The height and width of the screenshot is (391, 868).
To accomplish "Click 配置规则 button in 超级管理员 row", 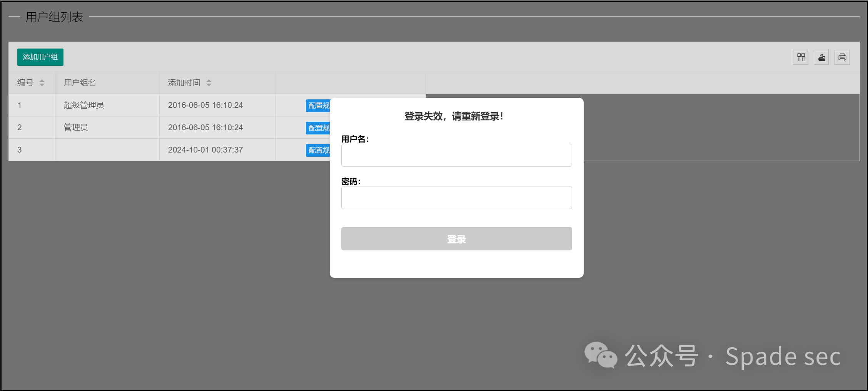I will tap(318, 106).
